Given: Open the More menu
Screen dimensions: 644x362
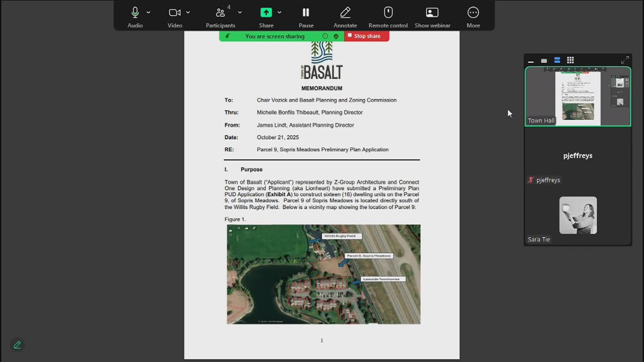Looking at the screenshot, I should click(473, 15).
